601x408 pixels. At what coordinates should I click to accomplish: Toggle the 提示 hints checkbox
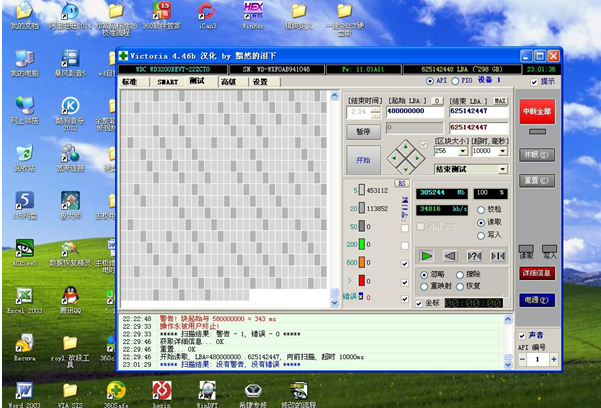[534, 82]
